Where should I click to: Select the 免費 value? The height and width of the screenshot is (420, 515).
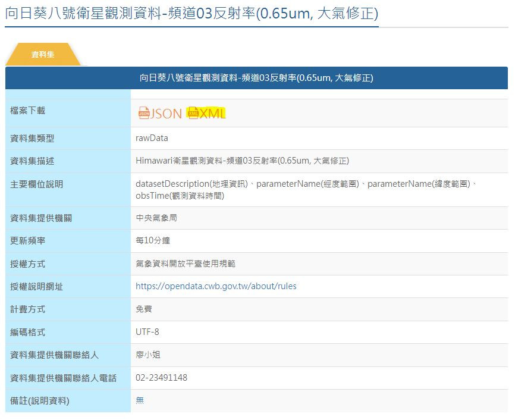[144, 309]
